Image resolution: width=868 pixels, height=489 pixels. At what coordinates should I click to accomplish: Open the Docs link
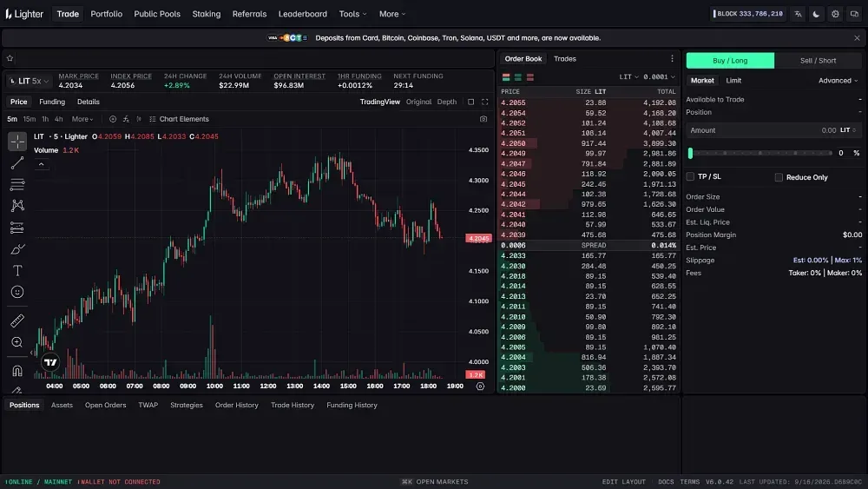tap(666, 482)
